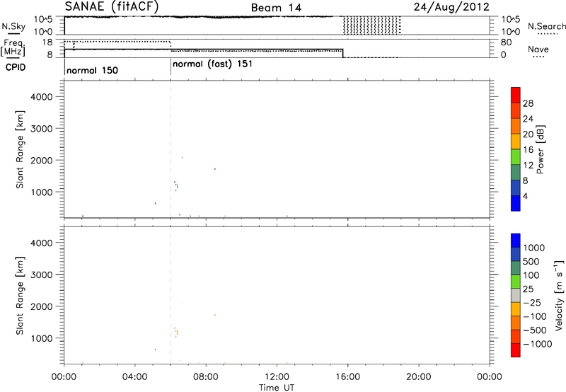Click the 12:00 time tick label
The image size is (566, 392).
pos(277,377)
